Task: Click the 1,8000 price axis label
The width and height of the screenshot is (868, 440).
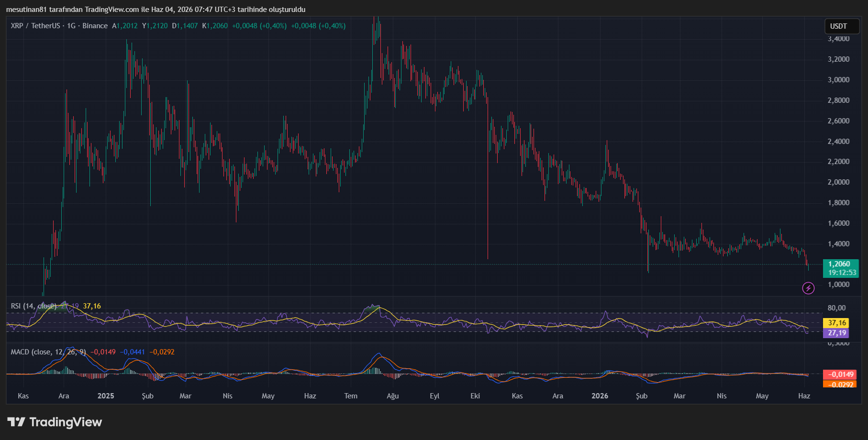Action: click(839, 203)
